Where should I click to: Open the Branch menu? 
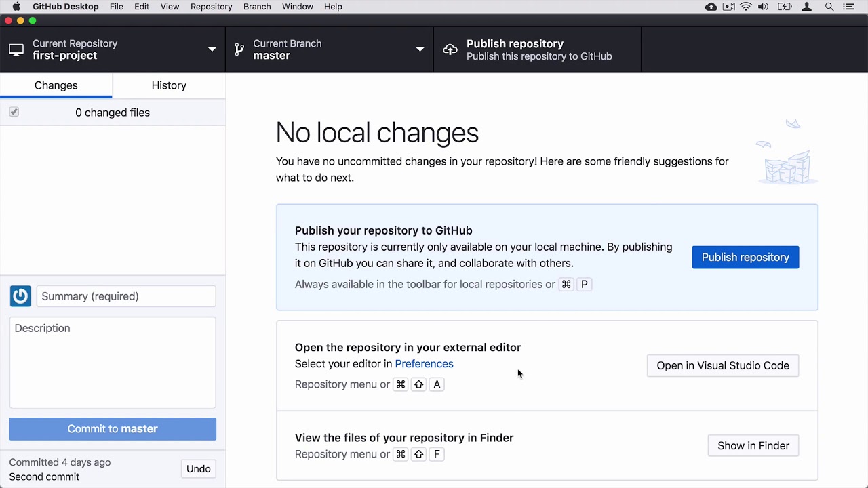click(257, 7)
